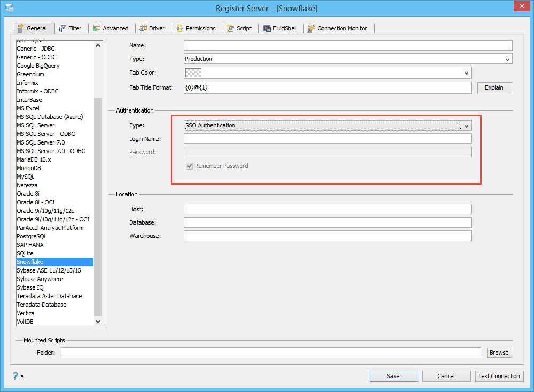
Task: Select Oracle 9i/10g/11g/12c - OCI entry
Action: [x=55, y=220]
